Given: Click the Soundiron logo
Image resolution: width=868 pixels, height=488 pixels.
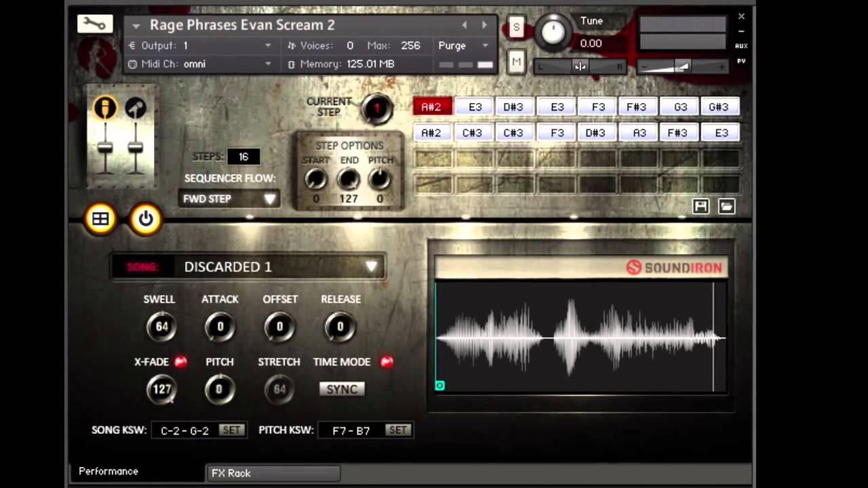Looking at the screenshot, I should pyautogui.click(x=674, y=268).
